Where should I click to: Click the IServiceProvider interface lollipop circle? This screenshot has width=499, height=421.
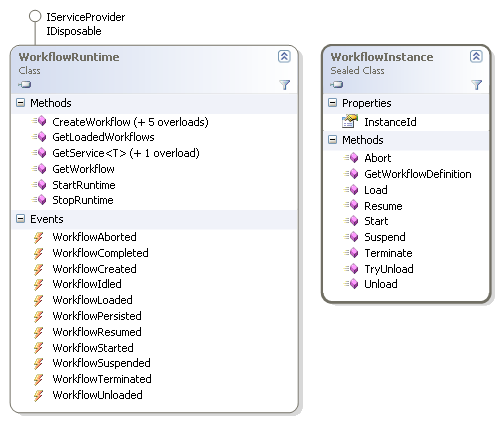click(35, 16)
